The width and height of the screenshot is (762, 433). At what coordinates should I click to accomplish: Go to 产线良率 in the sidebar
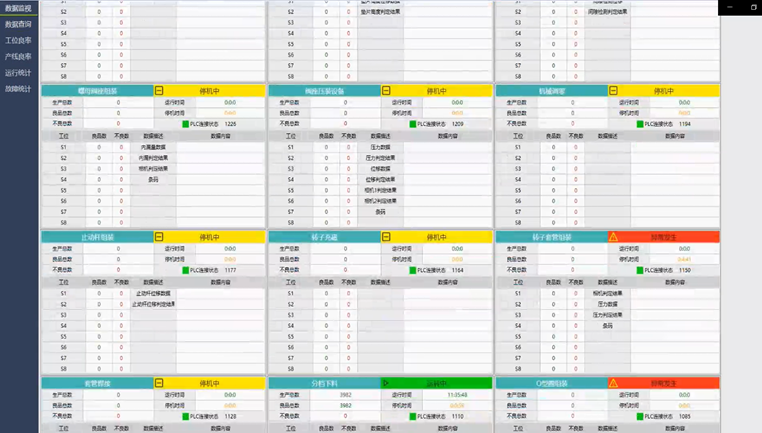(18, 57)
